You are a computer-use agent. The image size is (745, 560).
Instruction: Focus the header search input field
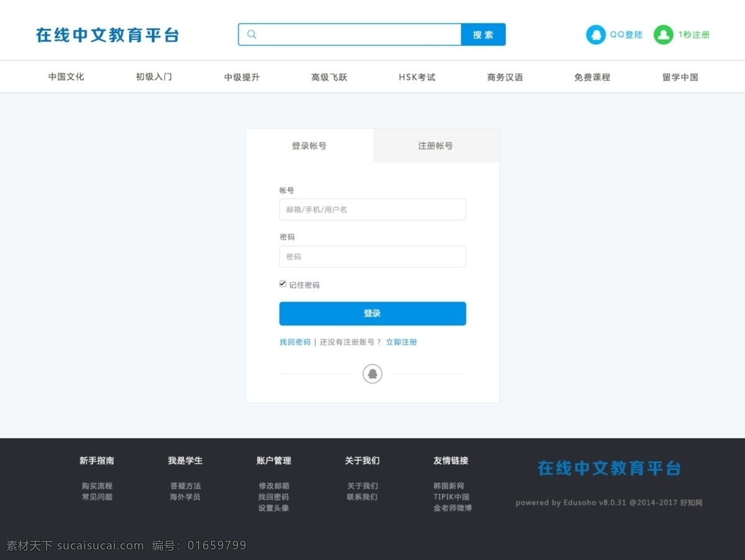tap(350, 35)
